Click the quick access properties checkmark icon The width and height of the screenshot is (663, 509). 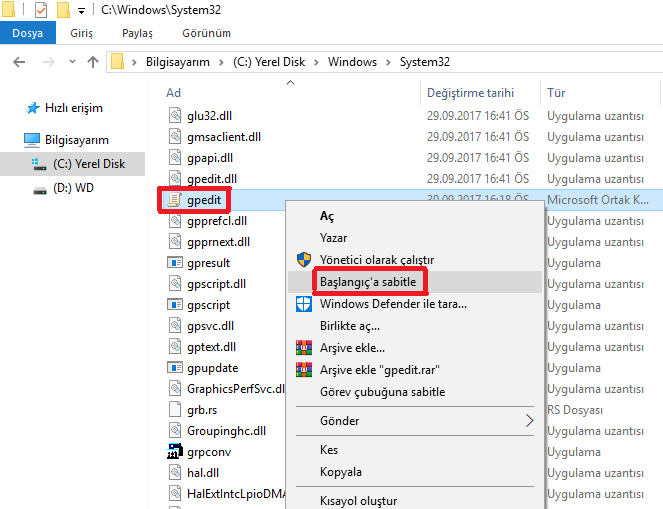[x=41, y=10]
